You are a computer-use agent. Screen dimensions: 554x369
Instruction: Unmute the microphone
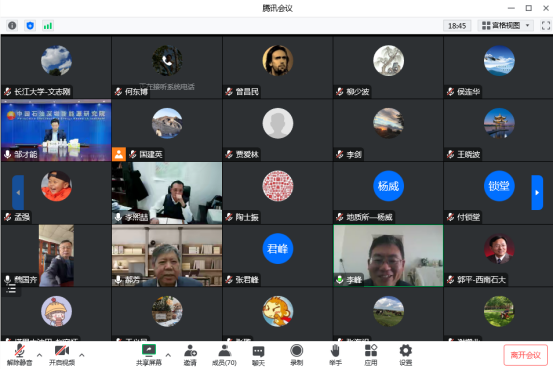[19, 355]
